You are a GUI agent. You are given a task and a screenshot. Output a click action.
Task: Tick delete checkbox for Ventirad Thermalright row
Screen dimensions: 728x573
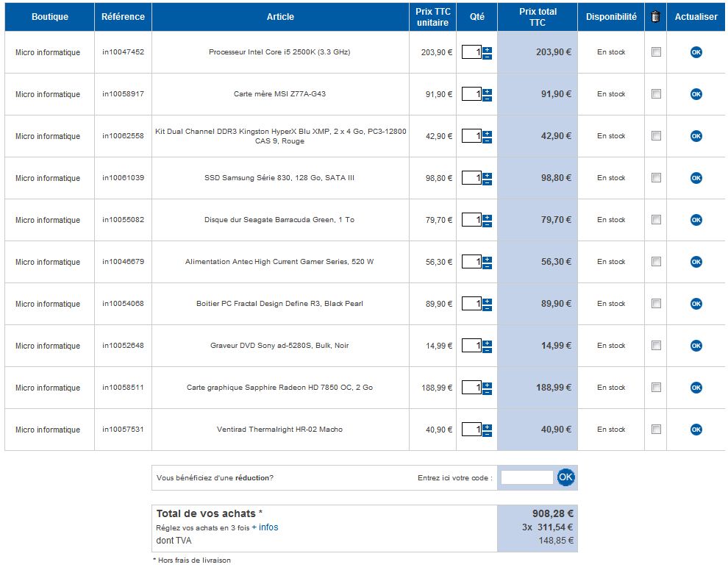pos(656,430)
